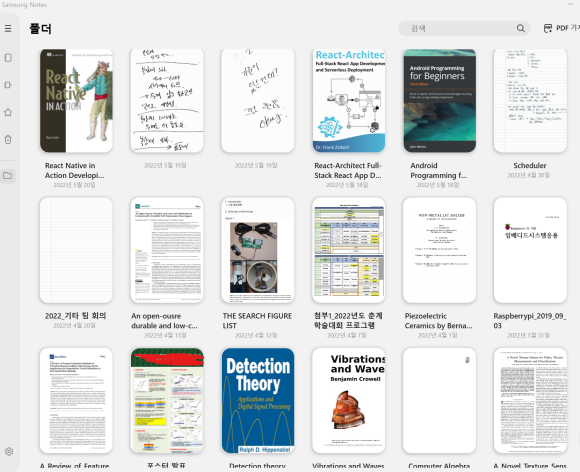Click the search input field
This screenshot has height=472, width=580.
point(464,28)
